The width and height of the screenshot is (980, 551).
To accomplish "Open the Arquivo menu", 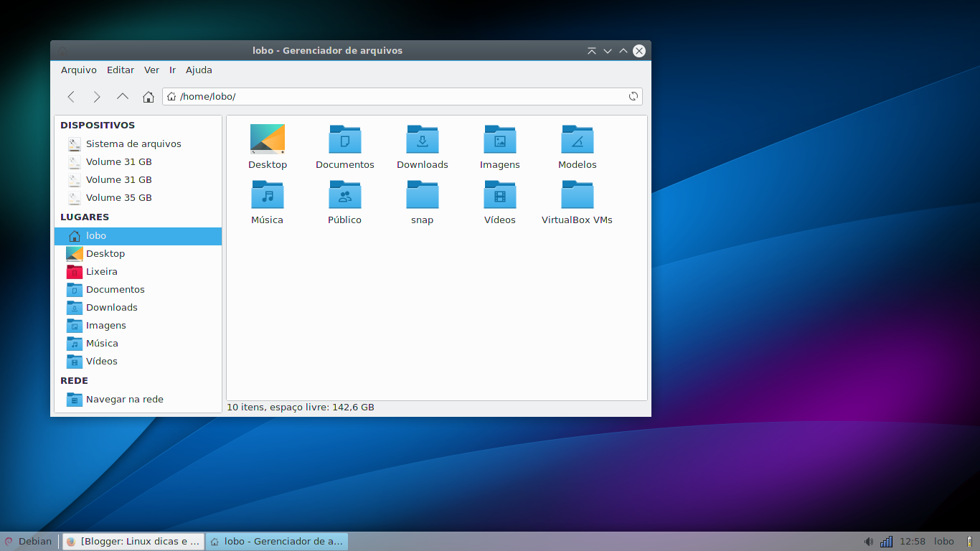I will point(78,70).
